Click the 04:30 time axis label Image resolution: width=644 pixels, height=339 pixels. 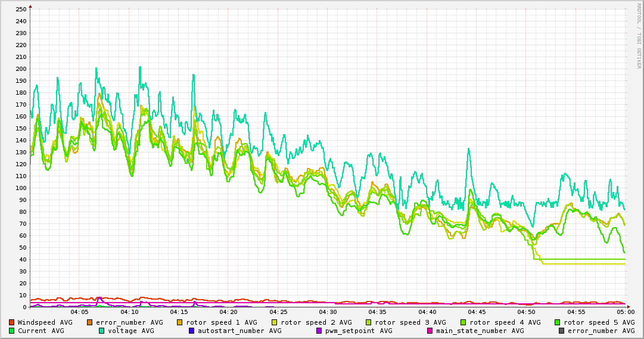point(328,312)
